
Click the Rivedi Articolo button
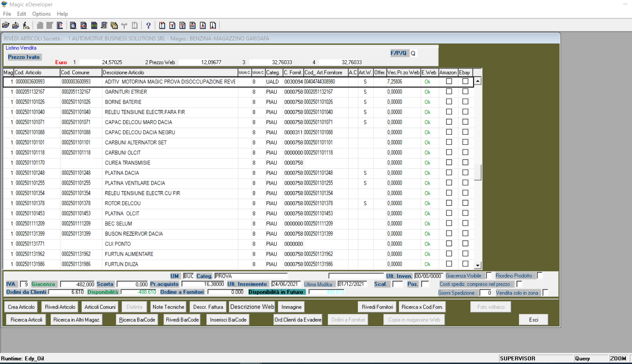tap(60, 307)
